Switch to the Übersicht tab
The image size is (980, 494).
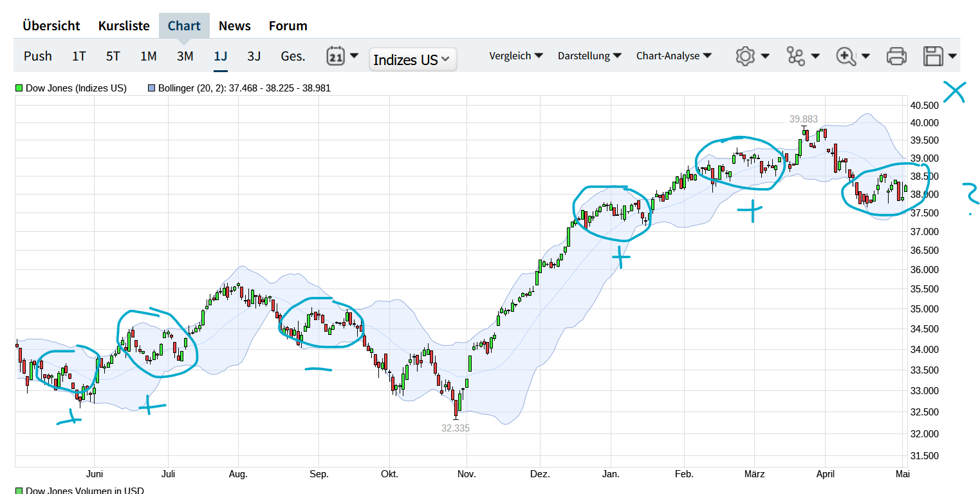(51, 26)
